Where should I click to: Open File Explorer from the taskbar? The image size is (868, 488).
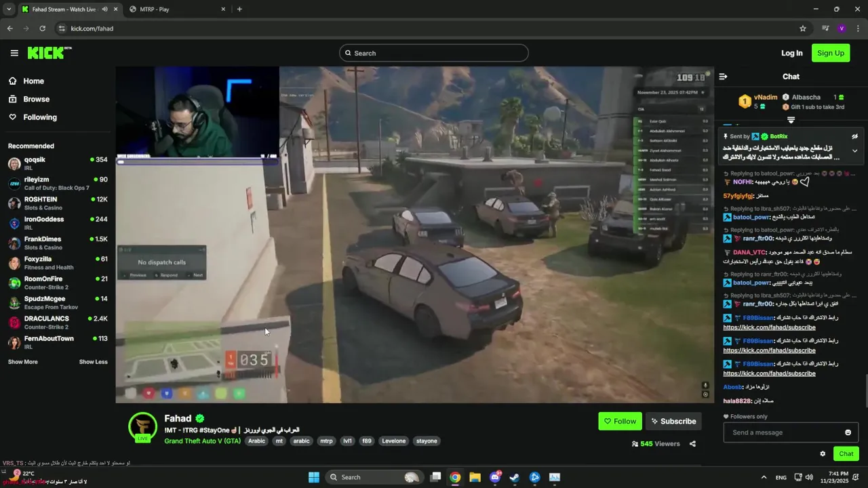(475, 477)
